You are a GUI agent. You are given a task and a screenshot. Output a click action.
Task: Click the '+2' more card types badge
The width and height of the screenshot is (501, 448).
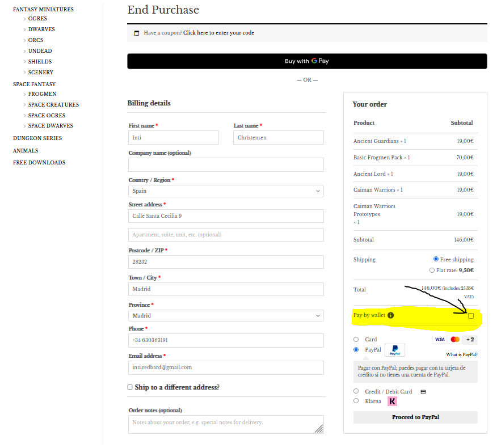click(470, 340)
